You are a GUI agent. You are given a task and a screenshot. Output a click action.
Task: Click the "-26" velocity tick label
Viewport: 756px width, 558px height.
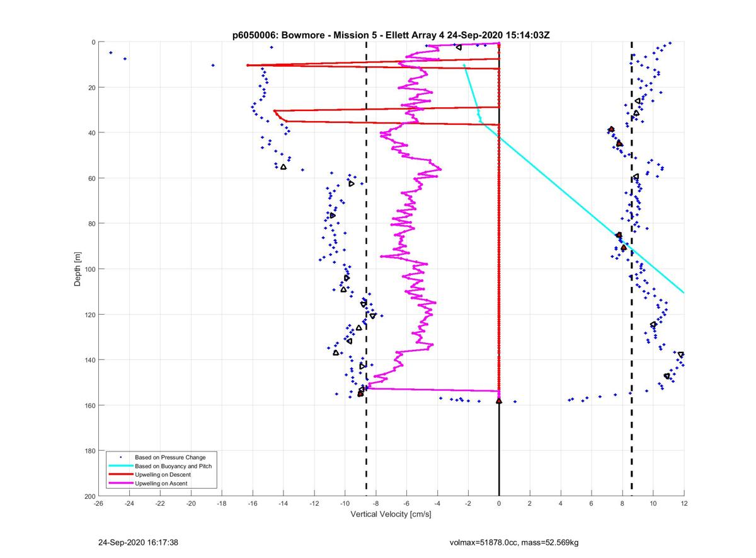(98, 504)
